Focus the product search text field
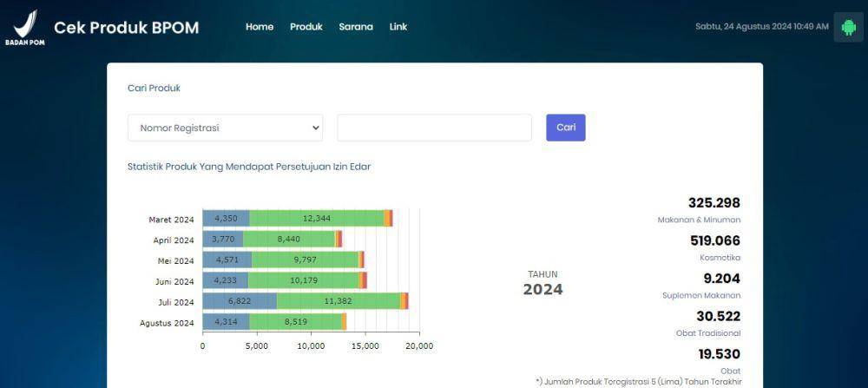Image resolution: width=868 pixels, height=388 pixels. click(435, 128)
